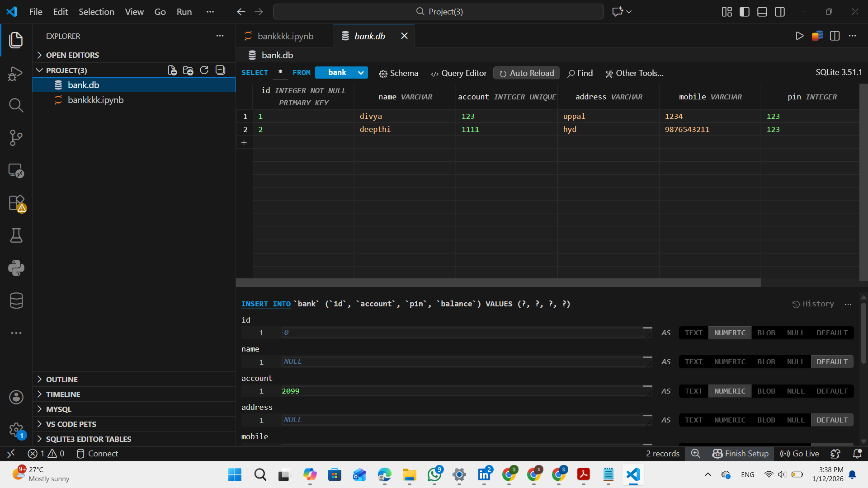Click the plus to add a new row

click(244, 142)
